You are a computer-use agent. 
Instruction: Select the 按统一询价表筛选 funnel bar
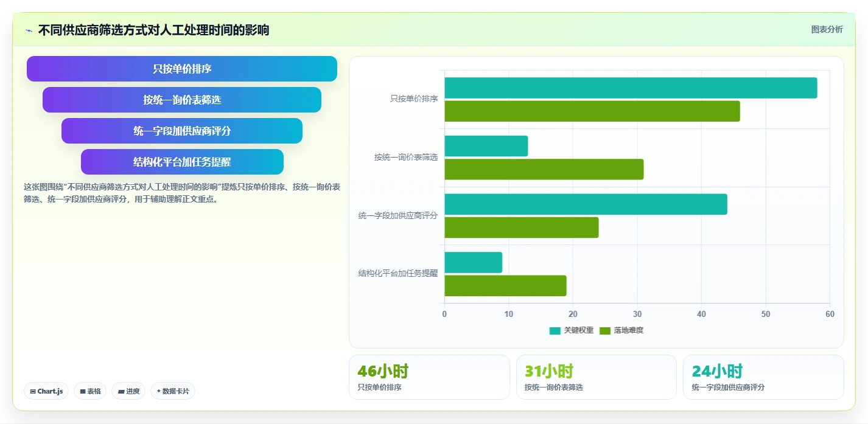[x=182, y=100]
